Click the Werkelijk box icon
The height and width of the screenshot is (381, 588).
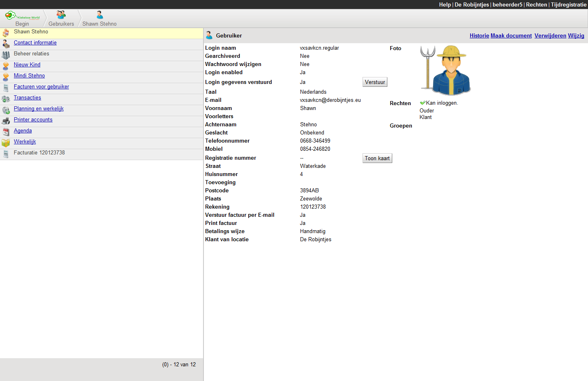pyautogui.click(x=6, y=143)
